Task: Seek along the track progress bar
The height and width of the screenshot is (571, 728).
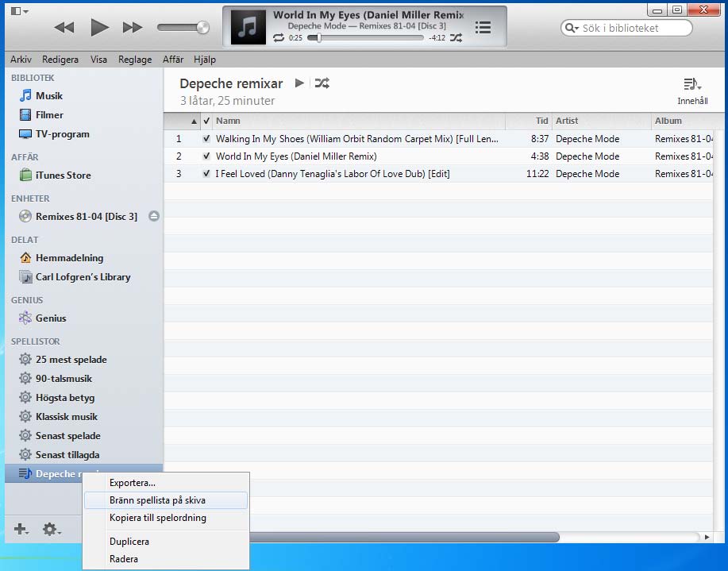Action: coord(365,38)
